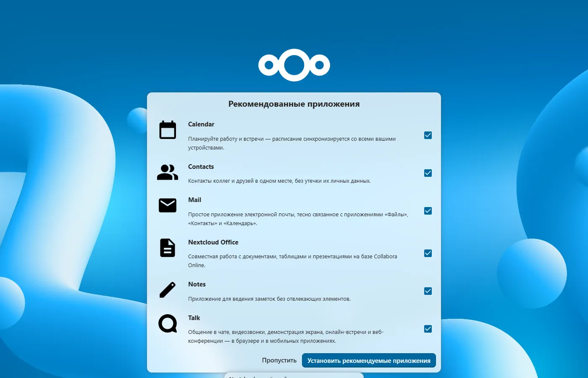Click the Mail envelope icon
This screenshot has width=588, height=378.
pyautogui.click(x=168, y=205)
